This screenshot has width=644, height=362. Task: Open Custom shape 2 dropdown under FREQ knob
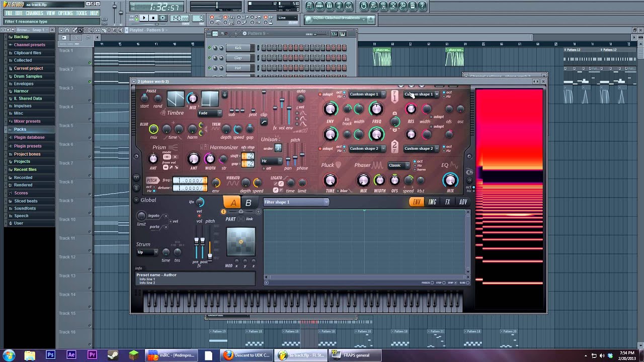(x=367, y=148)
